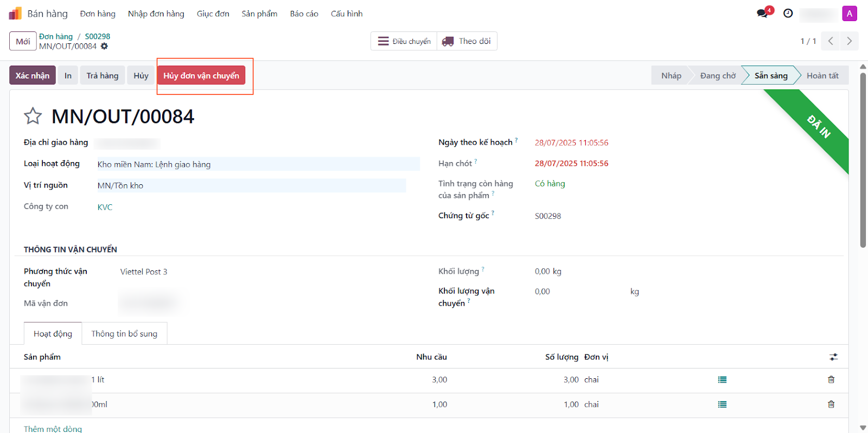The image size is (868, 433).
Task: Select the Loại hoạt động field dropdown
Action: tap(258, 164)
